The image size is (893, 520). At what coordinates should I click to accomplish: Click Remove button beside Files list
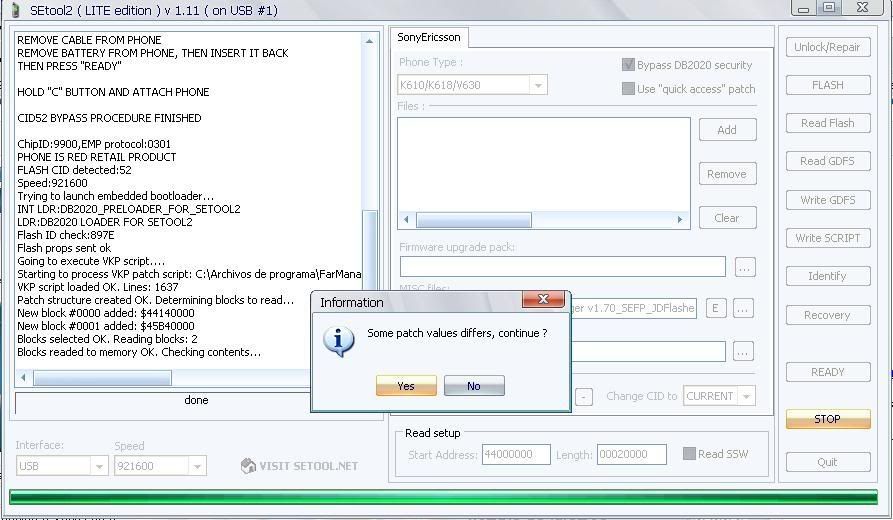[x=727, y=174]
